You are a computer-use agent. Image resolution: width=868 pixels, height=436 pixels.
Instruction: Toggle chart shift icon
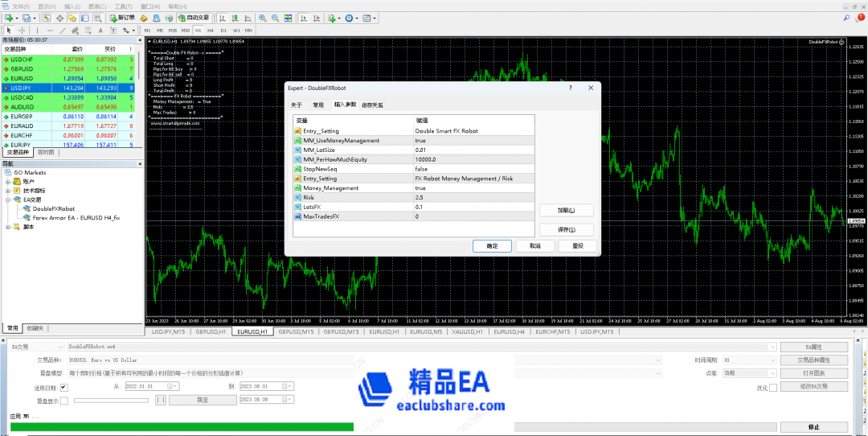click(317, 19)
